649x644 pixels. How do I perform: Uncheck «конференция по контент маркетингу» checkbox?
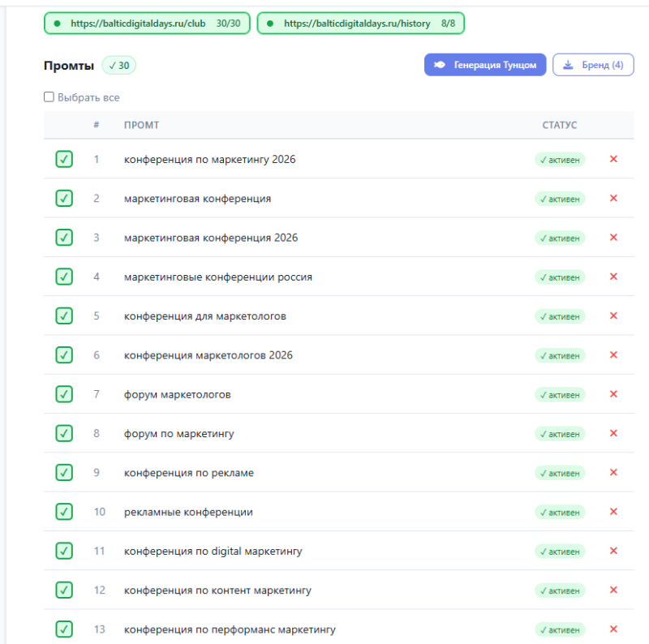coord(64,590)
